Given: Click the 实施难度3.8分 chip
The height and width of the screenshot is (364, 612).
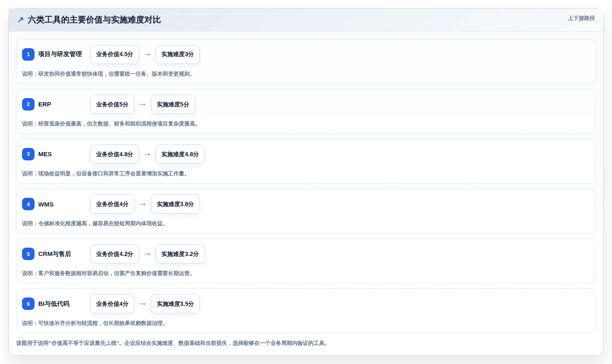Looking at the screenshot, I should (x=175, y=204).
